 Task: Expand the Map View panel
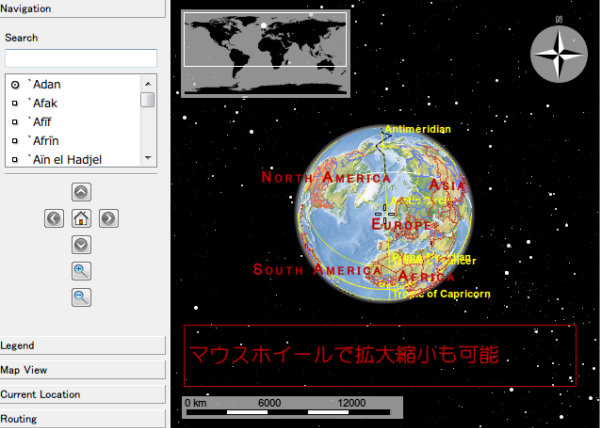82,370
